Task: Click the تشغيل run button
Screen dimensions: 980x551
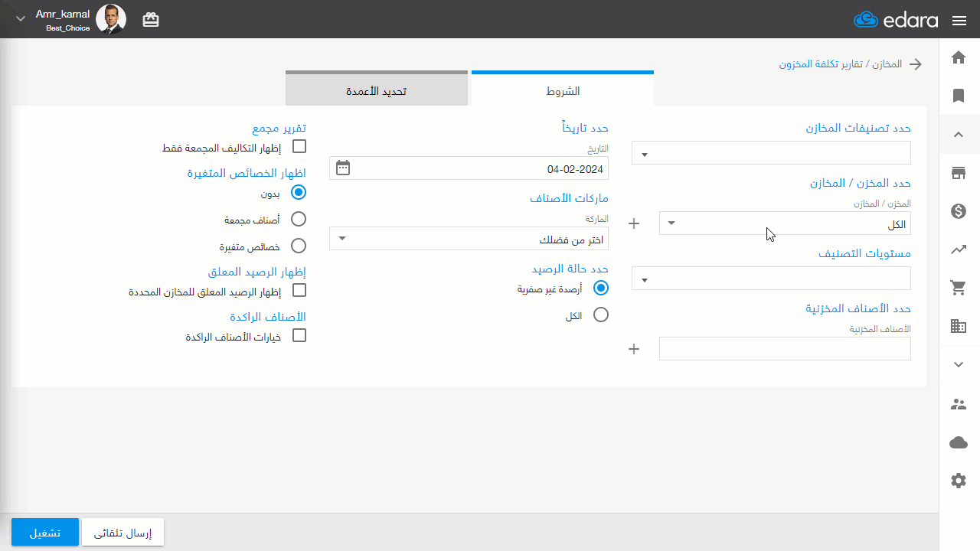Action: pos(45,533)
